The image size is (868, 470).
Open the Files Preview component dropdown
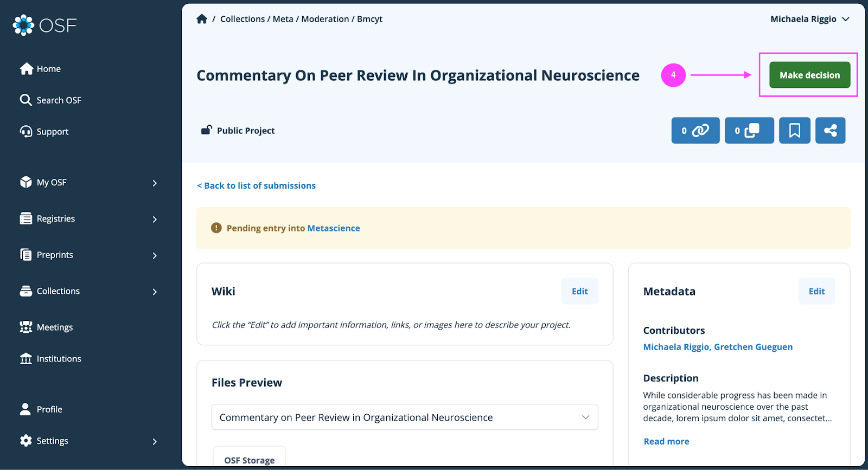[x=405, y=417]
